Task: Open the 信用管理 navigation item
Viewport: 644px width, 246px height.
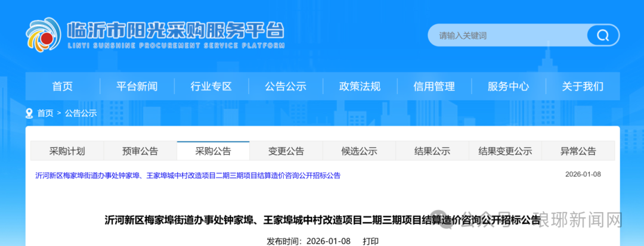Action: tap(434, 86)
